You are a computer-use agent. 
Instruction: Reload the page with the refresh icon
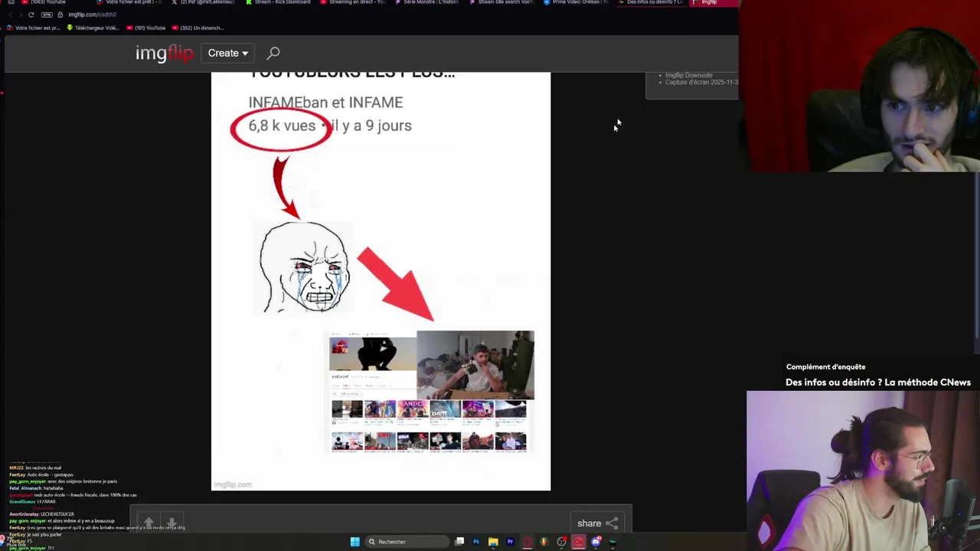tap(31, 15)
